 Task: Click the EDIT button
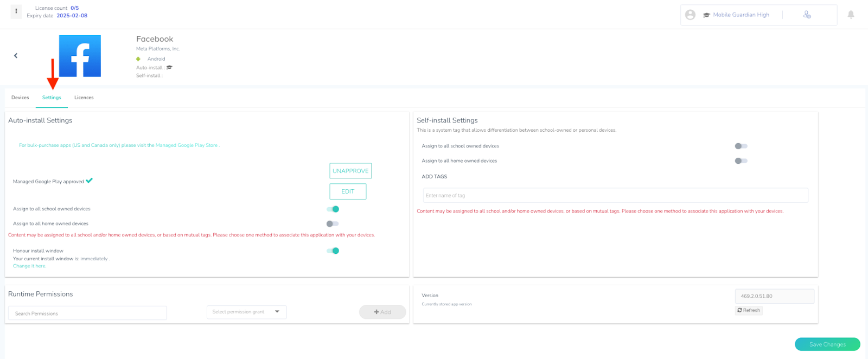[348, 191]
